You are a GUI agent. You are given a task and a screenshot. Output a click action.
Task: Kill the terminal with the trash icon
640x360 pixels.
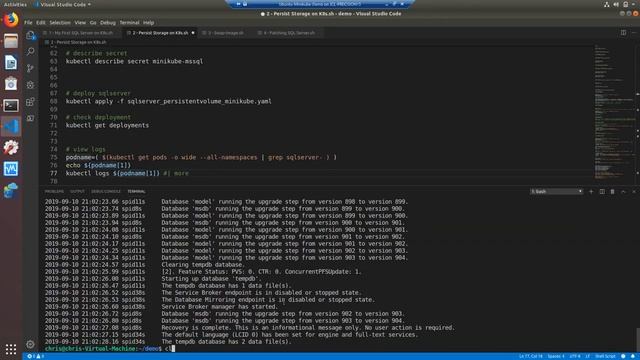[x=613, y=191]
